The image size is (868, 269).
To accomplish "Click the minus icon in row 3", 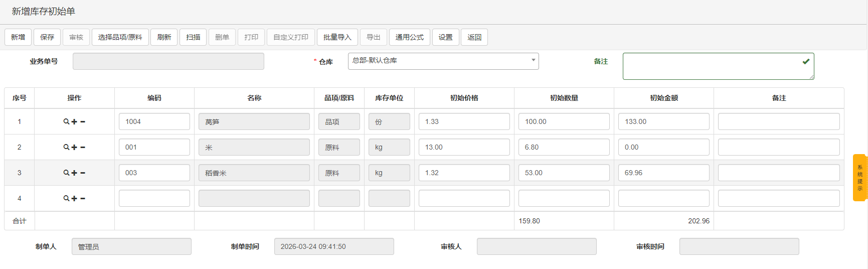I will coord(83,173).
